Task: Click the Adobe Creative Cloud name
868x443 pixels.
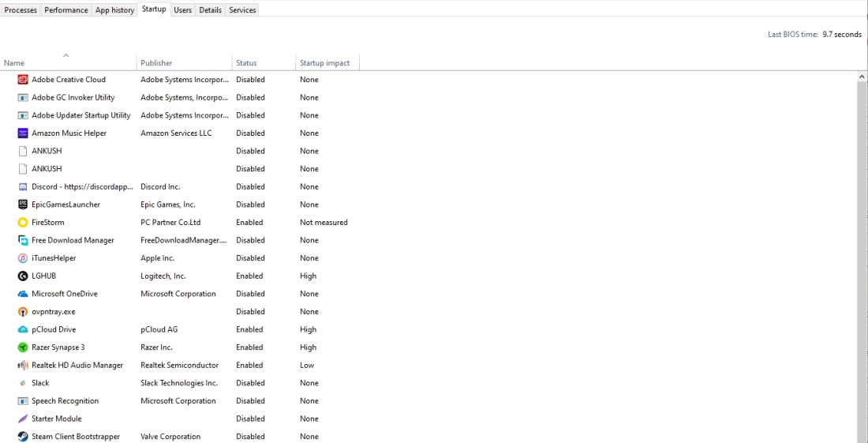Action: tap(69, 80)
